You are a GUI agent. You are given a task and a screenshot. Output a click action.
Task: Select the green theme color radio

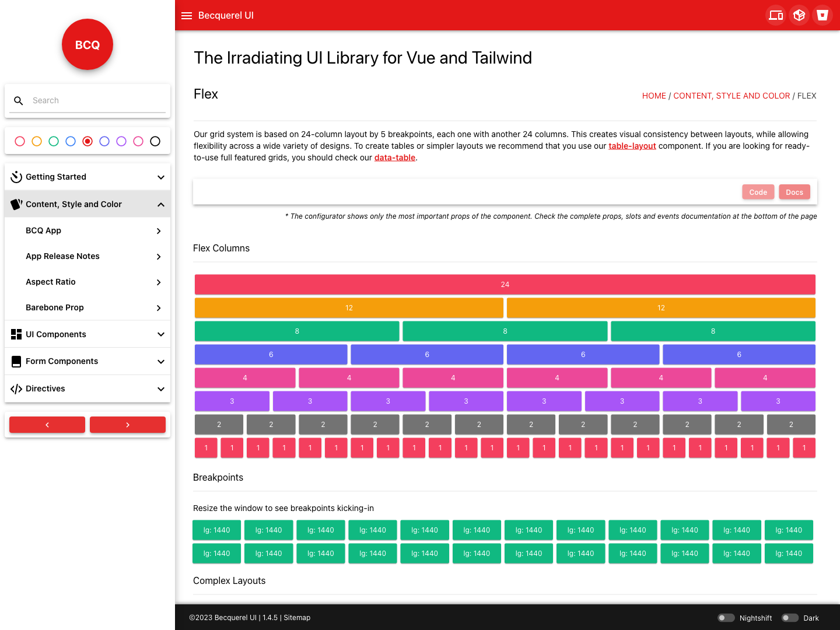pos(54,141)
